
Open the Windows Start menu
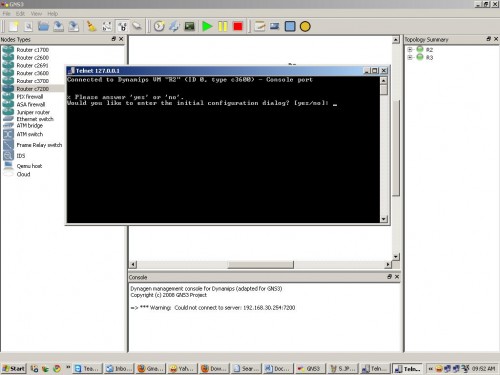point(13,368)
